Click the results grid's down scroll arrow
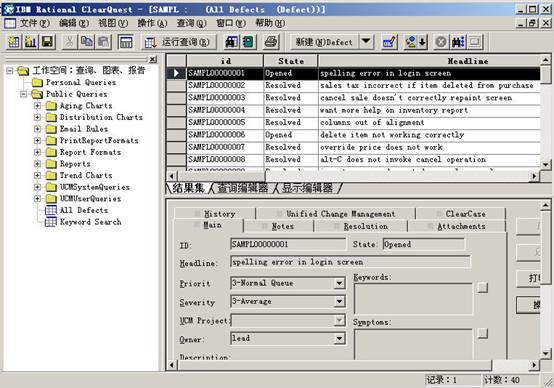 (x=546, y=165)
